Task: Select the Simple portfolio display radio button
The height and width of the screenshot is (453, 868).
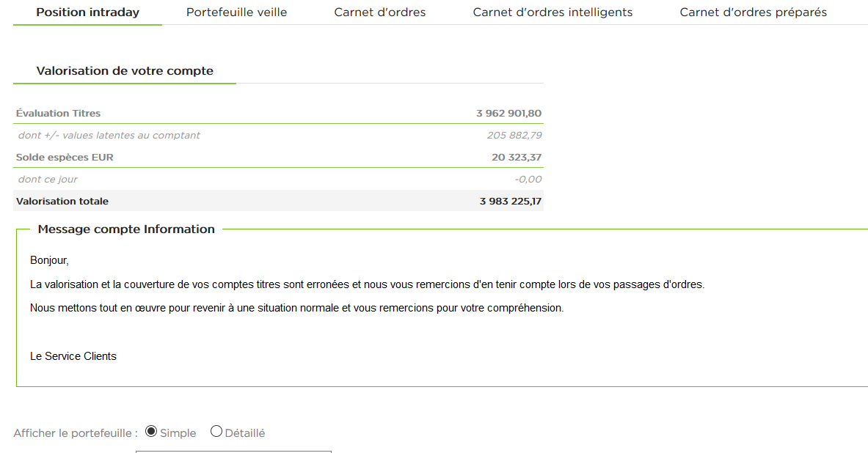Action: coord(152,432)
